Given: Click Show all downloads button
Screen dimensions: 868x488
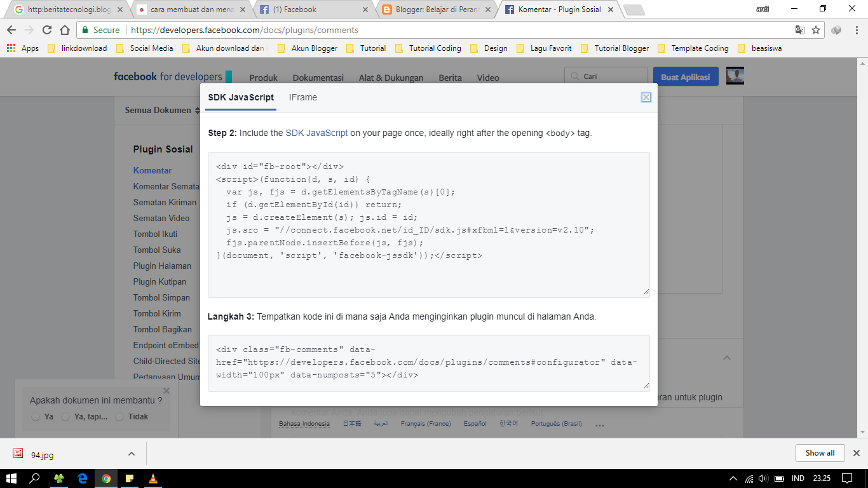Looking at the screenshot, I should (820, 453).
